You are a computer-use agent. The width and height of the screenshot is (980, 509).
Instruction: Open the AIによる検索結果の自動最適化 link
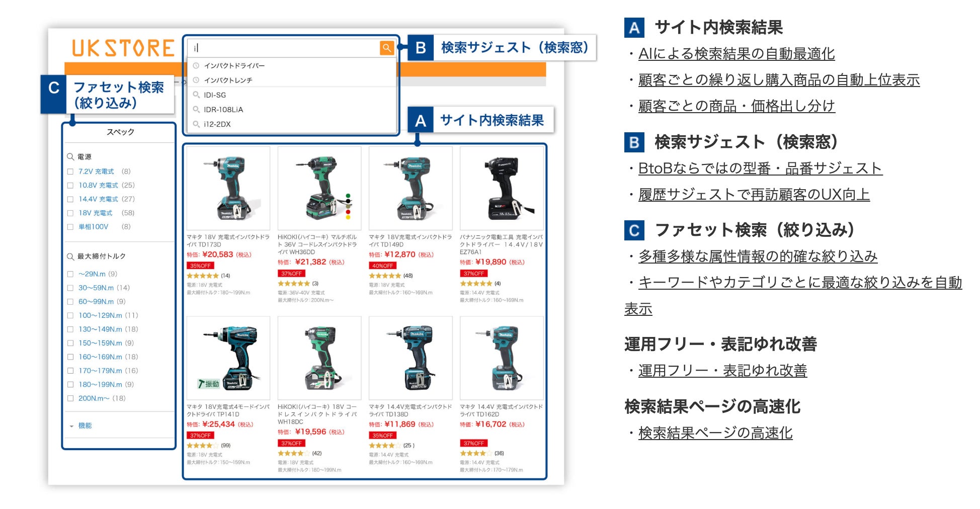click(737, 53)
